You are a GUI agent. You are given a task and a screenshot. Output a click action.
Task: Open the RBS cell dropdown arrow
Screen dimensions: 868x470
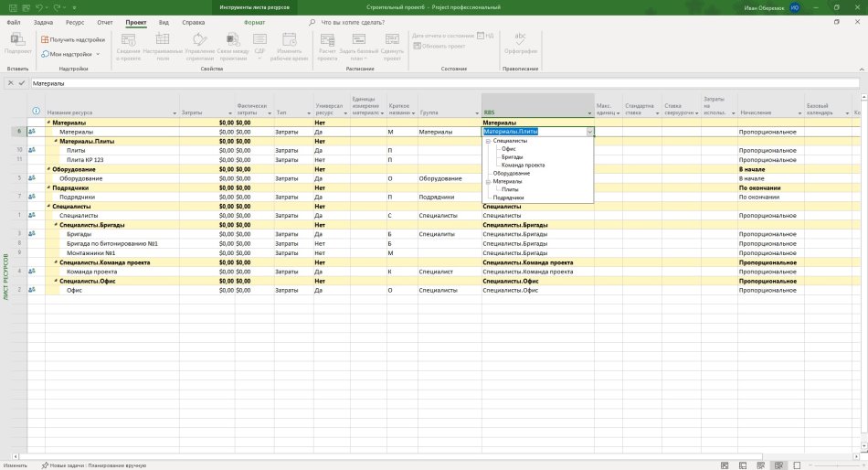tap(589, 132)
